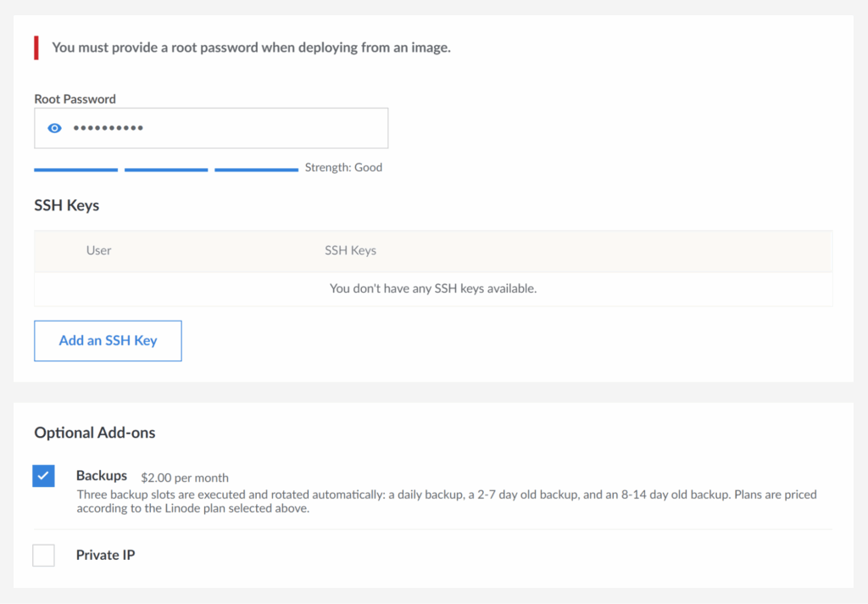Click the root password warning message
Viewport: 868px width, 604px height.
(x=251, y=48)
